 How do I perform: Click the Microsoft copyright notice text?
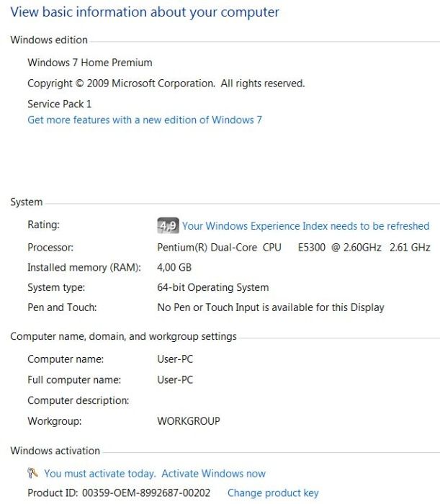pos(166,84)
